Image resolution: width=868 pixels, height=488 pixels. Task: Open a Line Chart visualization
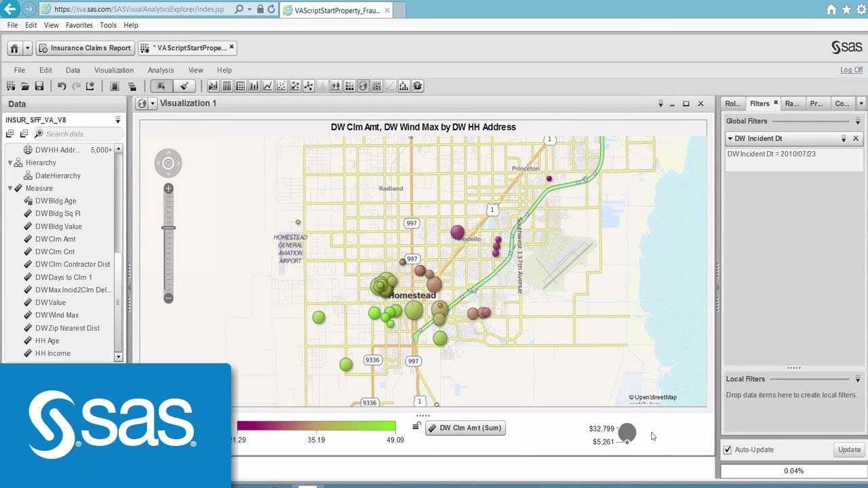pos(267,86)
